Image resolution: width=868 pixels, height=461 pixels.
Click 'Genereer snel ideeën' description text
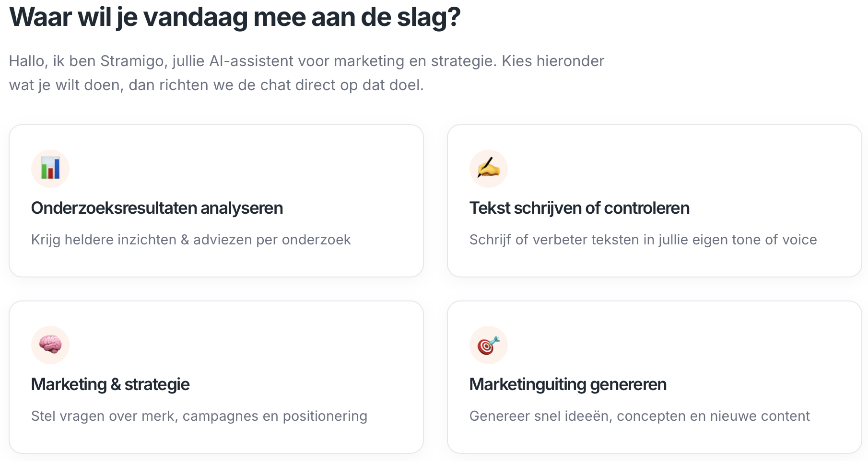pyautogui.click(x=639, y=416)
